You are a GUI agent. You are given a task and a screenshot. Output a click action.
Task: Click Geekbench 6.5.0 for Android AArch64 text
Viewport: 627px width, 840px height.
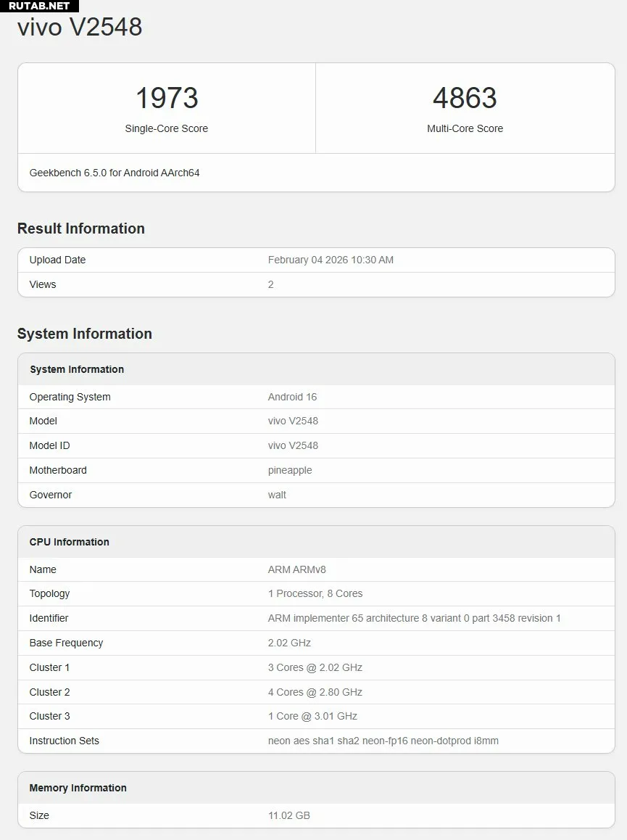115,173
